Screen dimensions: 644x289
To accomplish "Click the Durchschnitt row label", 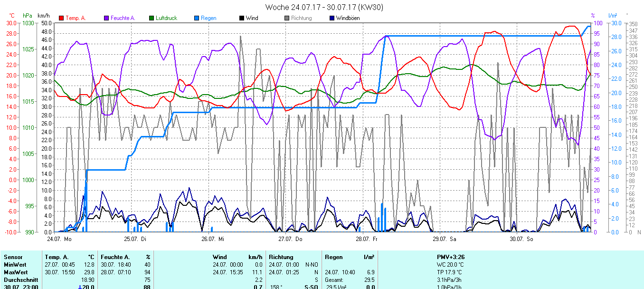I will click(20, 280).
